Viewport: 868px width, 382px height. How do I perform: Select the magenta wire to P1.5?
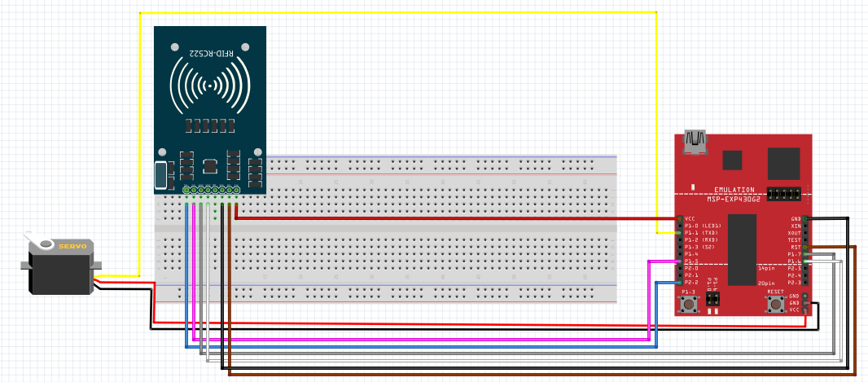click(421, 339)
